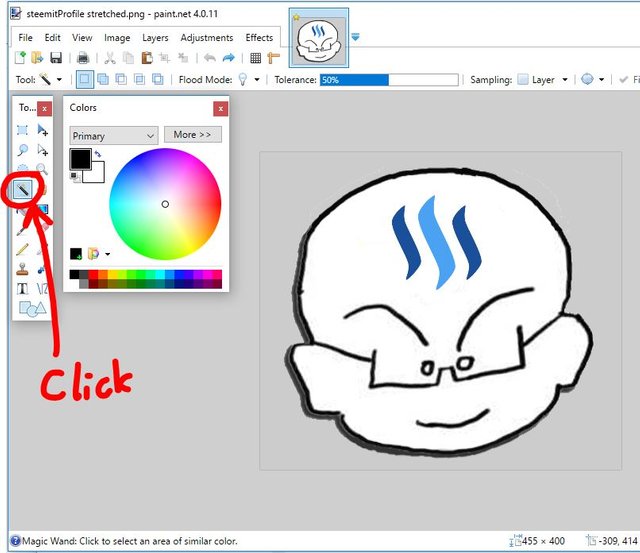Click the primary black color swatch
This screenshot has width=640, height=553.
pyautogui.click(x=80, y=159)
